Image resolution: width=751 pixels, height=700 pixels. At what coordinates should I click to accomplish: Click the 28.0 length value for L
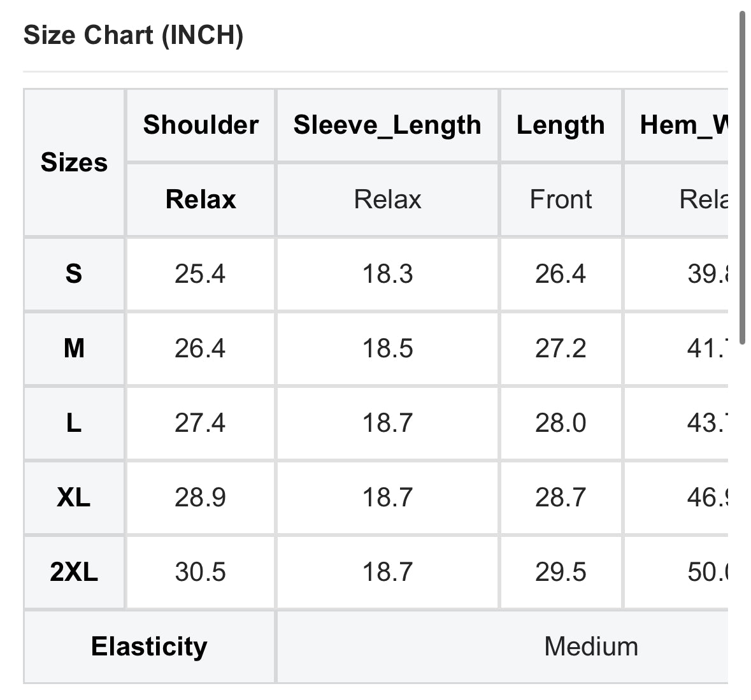561,423
